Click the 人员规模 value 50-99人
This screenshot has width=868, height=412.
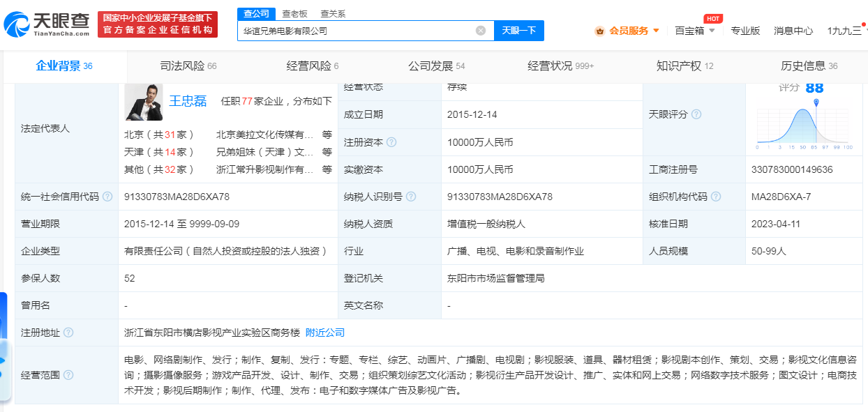[769, 251]
